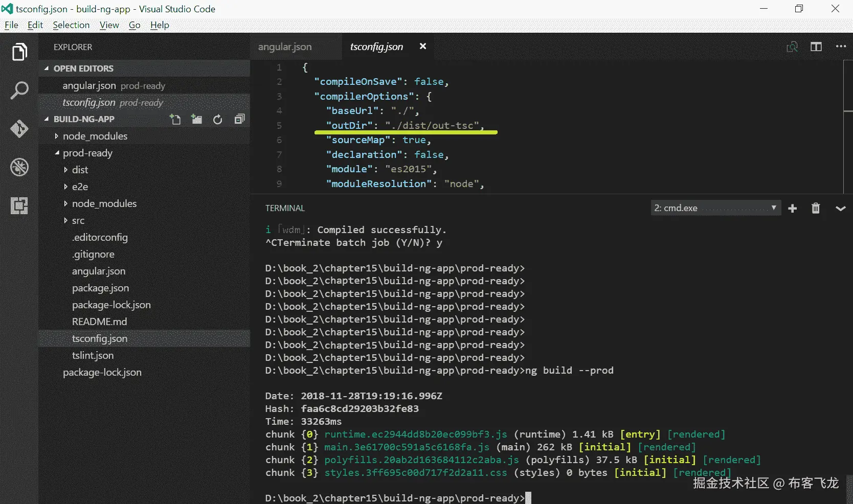Open changes for the current file
Screen dimensions: 853x504
(x=792, y=47)
